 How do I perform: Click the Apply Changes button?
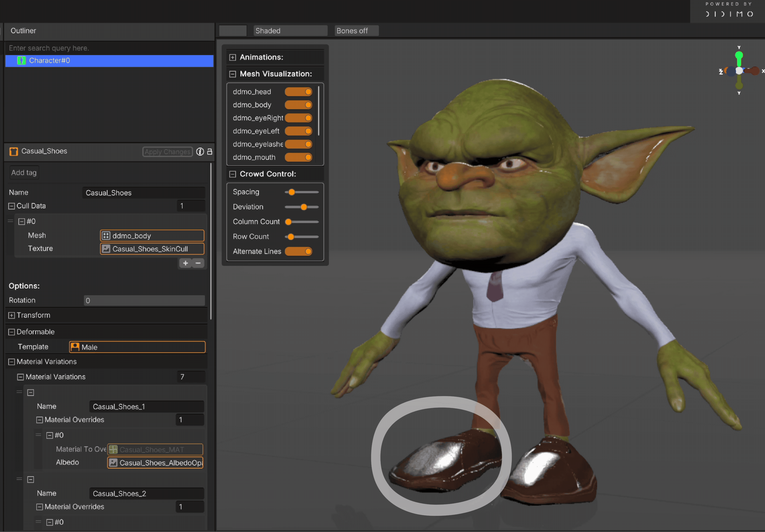(x=168, y=152)
